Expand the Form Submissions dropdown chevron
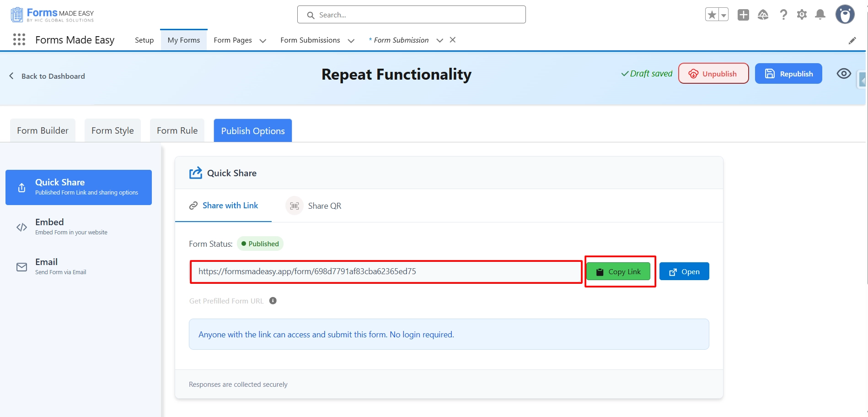 click(x=351, y=41)
